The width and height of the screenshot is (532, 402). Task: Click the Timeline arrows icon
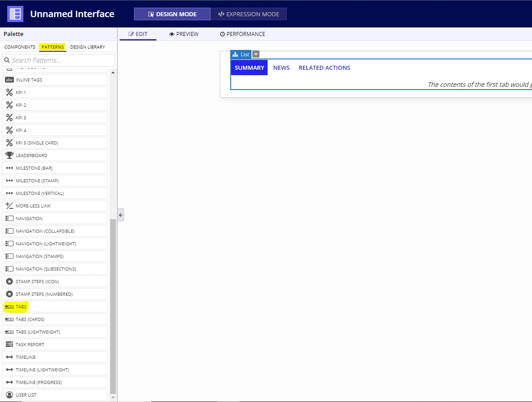pos(9,357)
